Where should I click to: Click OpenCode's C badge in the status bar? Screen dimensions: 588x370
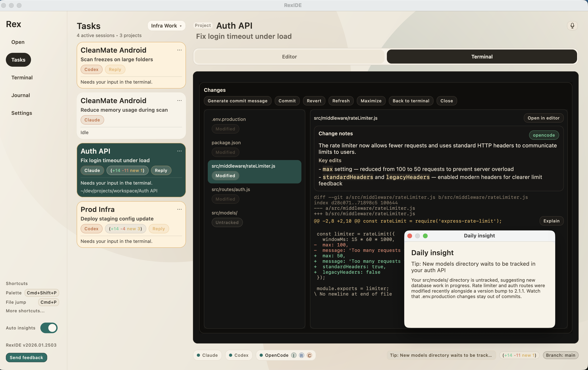coord(309,356)
